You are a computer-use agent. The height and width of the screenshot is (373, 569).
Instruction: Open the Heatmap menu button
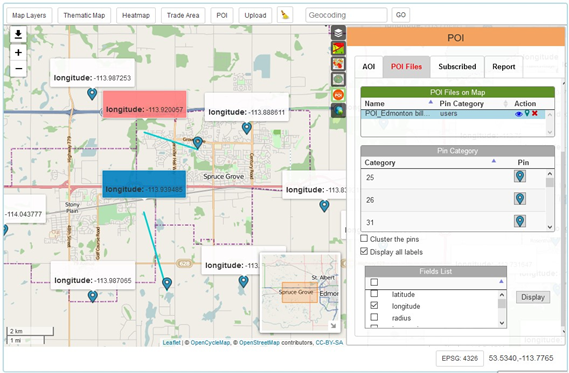pos(136,15)
